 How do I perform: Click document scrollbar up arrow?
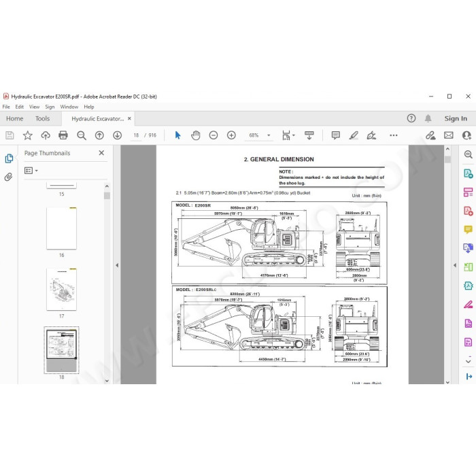click(447, 149)
